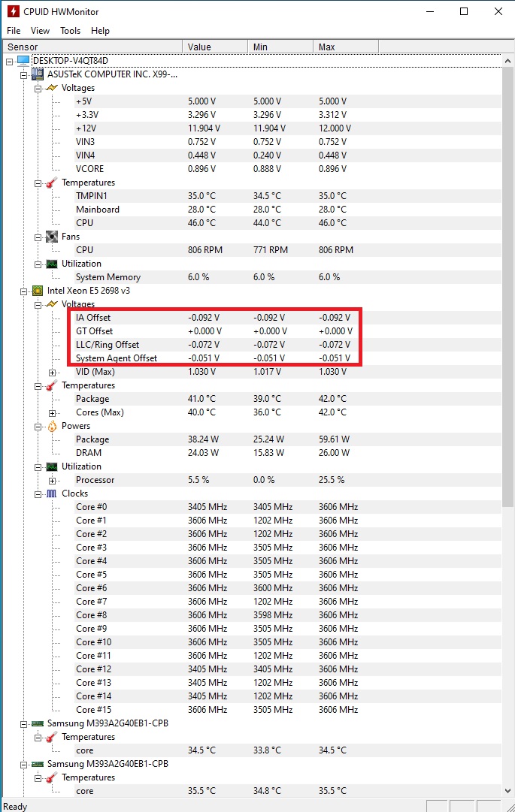
Task: Collapse the Fans group
Action: 38,237
